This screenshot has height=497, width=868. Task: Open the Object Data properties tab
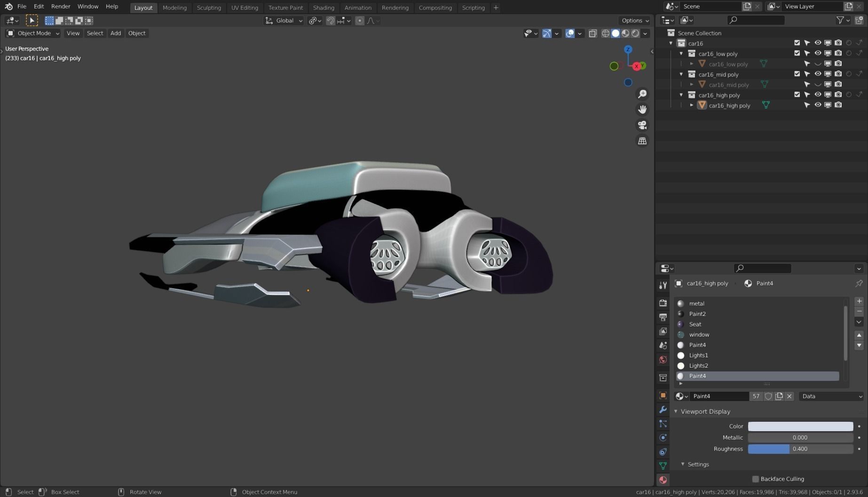point(663,465)
